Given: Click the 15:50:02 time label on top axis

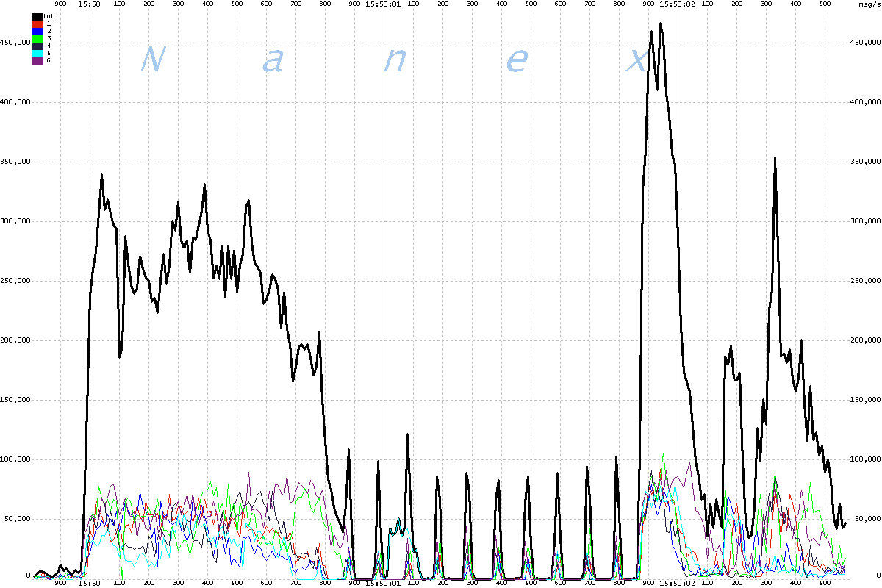Looking at the screenshot, I should tap(677, 4).
